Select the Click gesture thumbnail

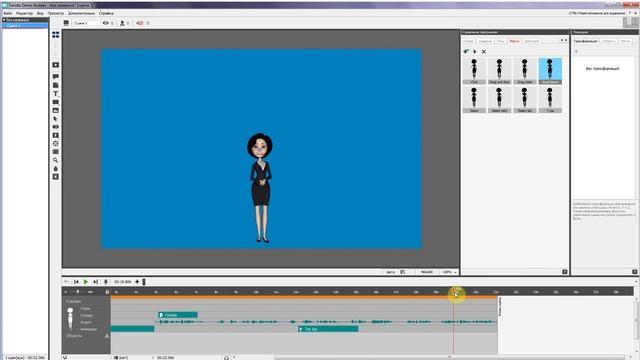(x=474, y=71)
